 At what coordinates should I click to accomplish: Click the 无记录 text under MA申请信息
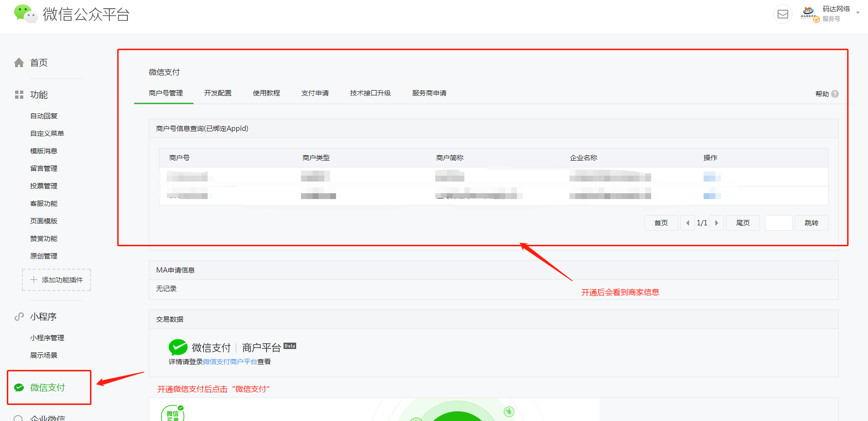point(166,289)
